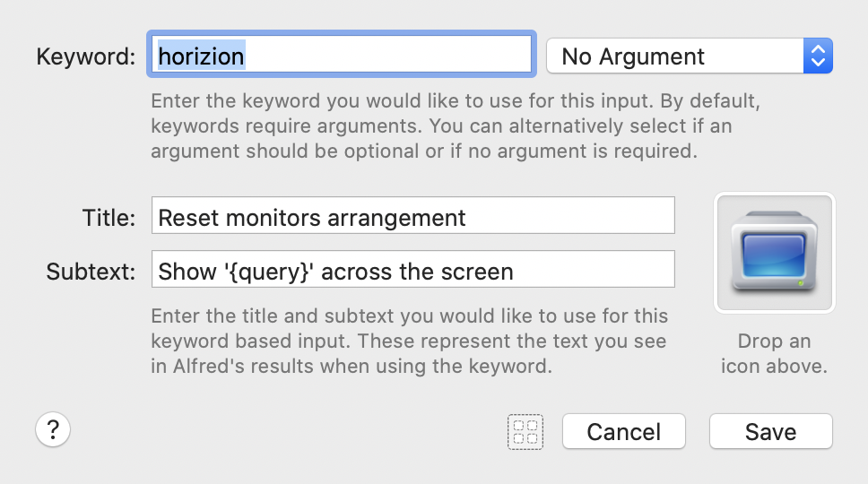This screenshot has width=868, height=484.
Task: Focus the Keyword field containing horizion
Action: coord(342,54)
